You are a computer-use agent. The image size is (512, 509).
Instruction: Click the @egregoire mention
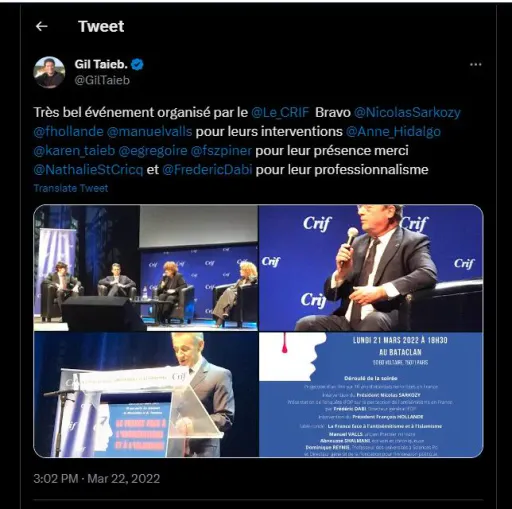click(x=153, y=151)
